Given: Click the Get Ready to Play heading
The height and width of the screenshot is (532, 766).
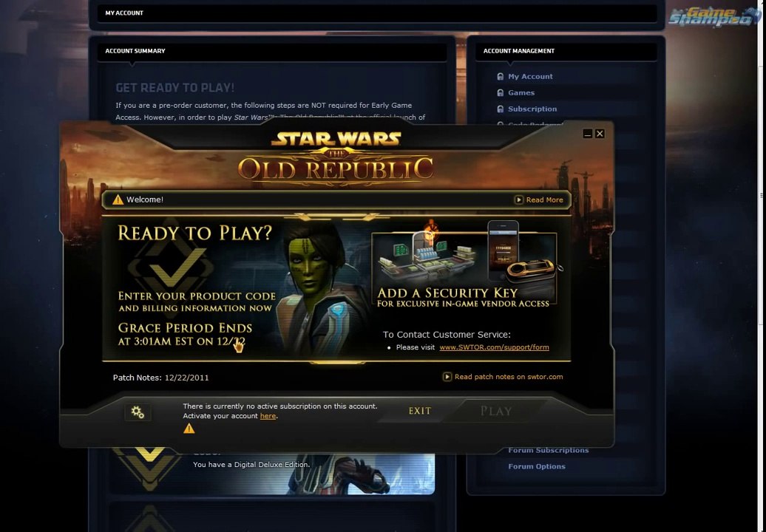Looking at the screenshot, I should (175, 88).
